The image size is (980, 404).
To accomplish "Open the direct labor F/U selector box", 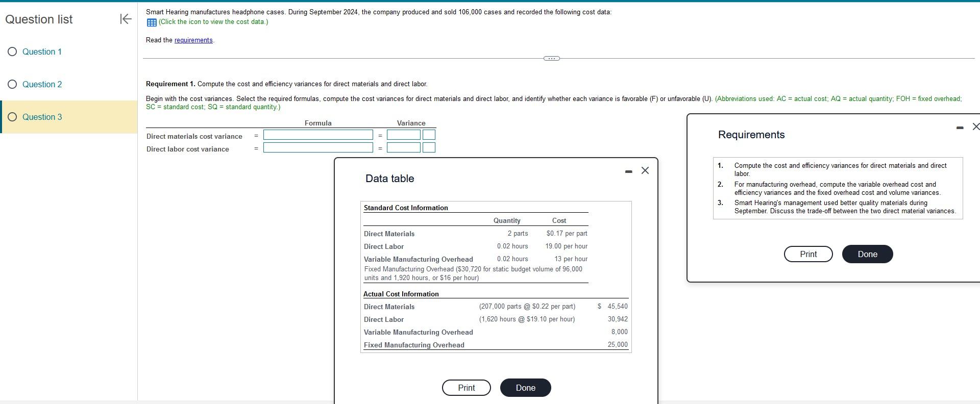I will 429,147.
